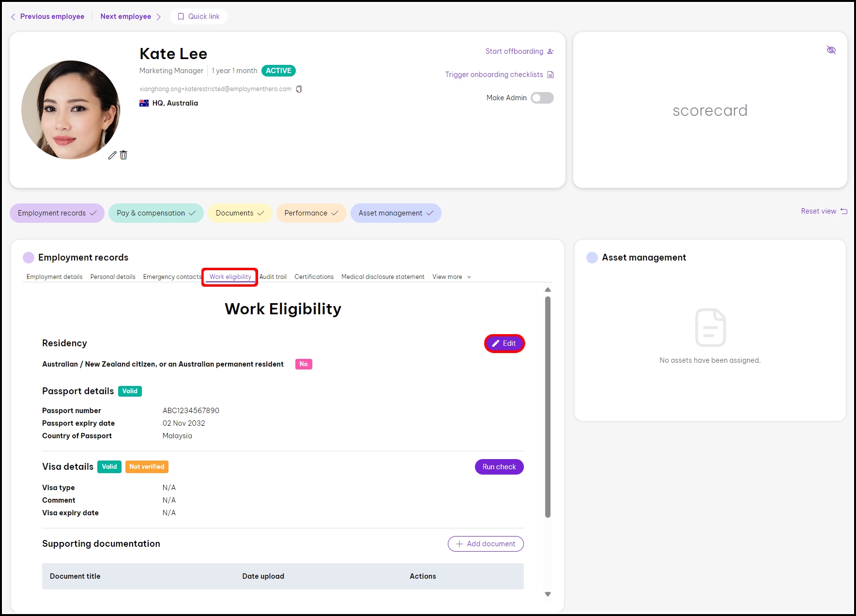Click the Reset view arrow icon
The width and height of the screenshot is (856, 616).
pyautogui.click(x=844, y=211)
